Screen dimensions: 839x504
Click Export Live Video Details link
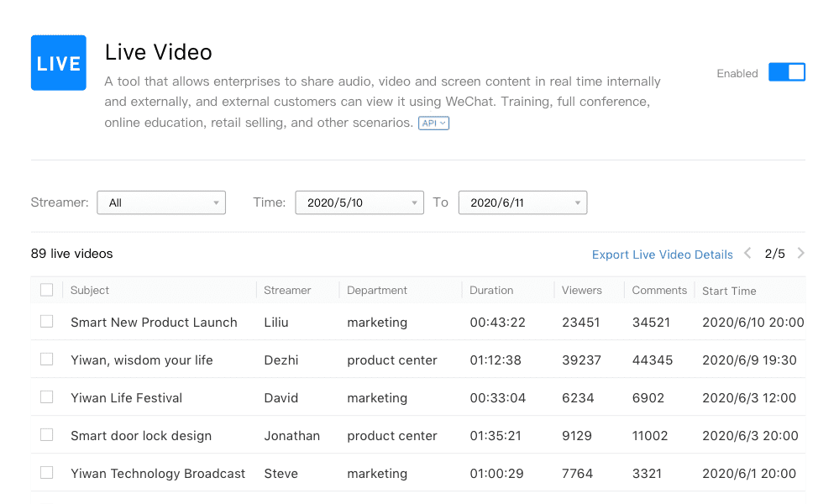tap(662, 255)
